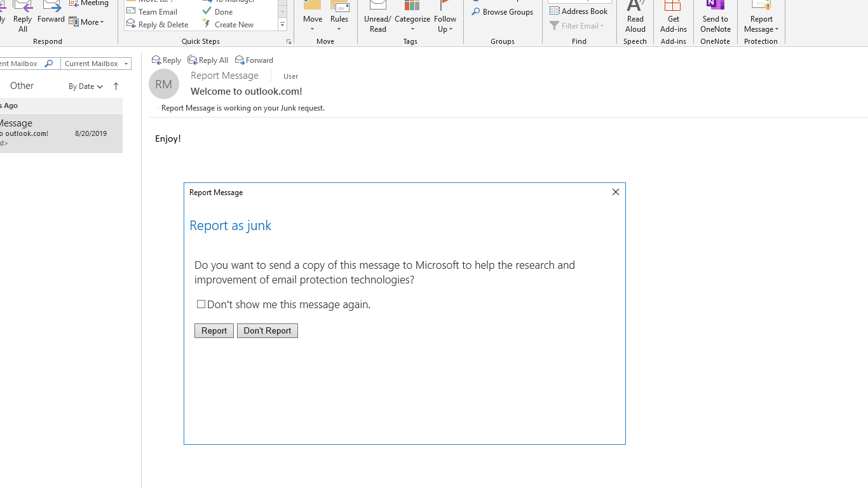
Task: Open the Address Book
Action: (x=579, y=11)
